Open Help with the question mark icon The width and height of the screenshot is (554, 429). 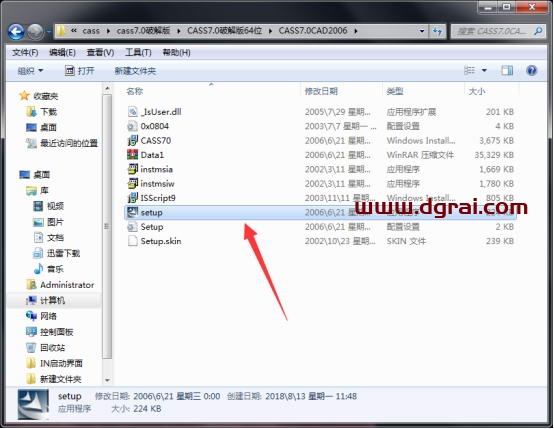pos(531,70)
